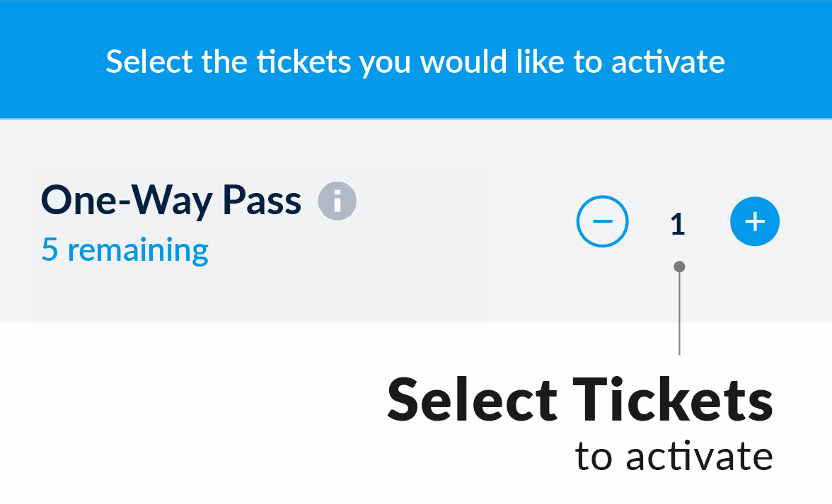The height and width of the screenshot is (504, 832).
Task: Click the word 'Select' in bold heading
Action: point(473,399)
